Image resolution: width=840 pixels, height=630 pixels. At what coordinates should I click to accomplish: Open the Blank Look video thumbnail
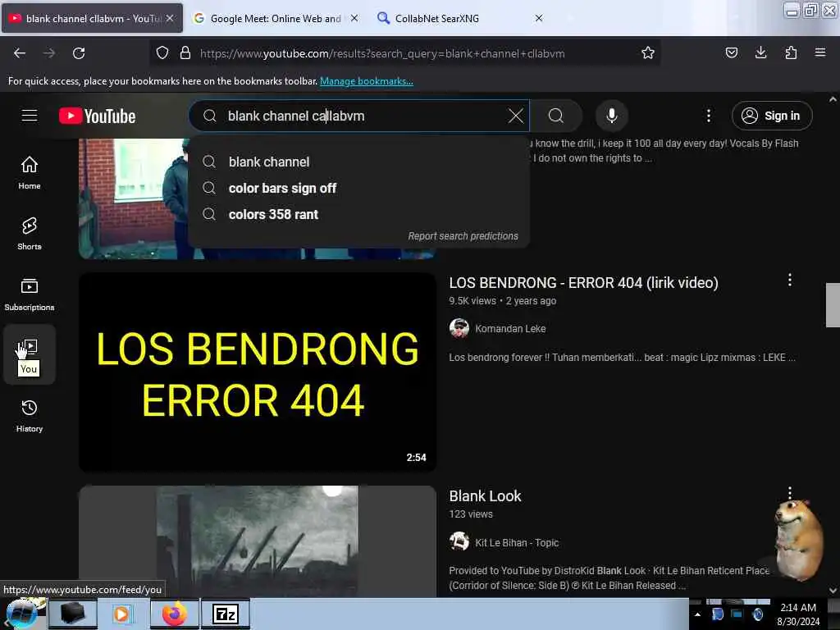[x=257, y=541]
